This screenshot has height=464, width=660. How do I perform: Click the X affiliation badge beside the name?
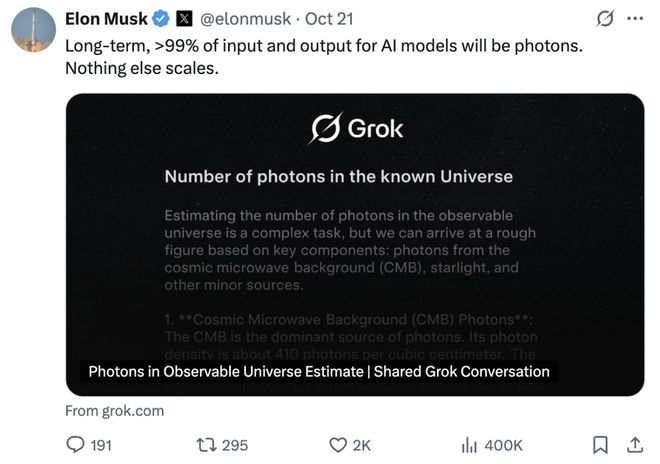click(x=184, y=19)
